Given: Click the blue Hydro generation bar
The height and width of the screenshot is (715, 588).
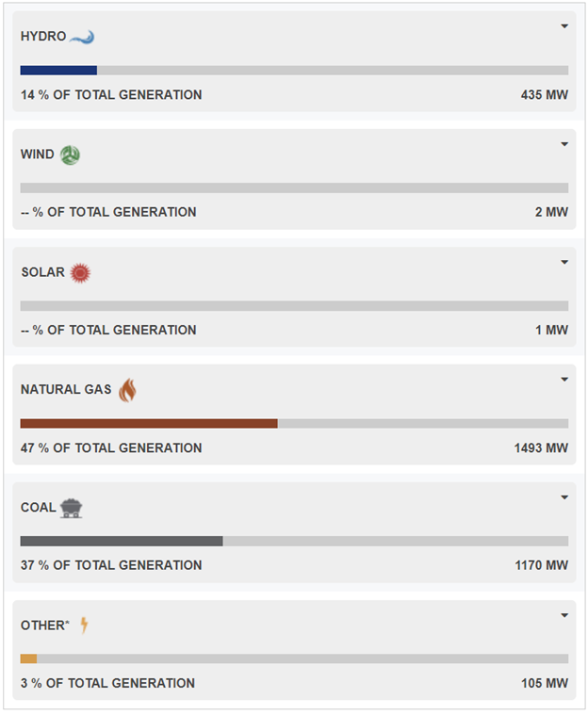Looking at the screenshot, I should point(58,71).
